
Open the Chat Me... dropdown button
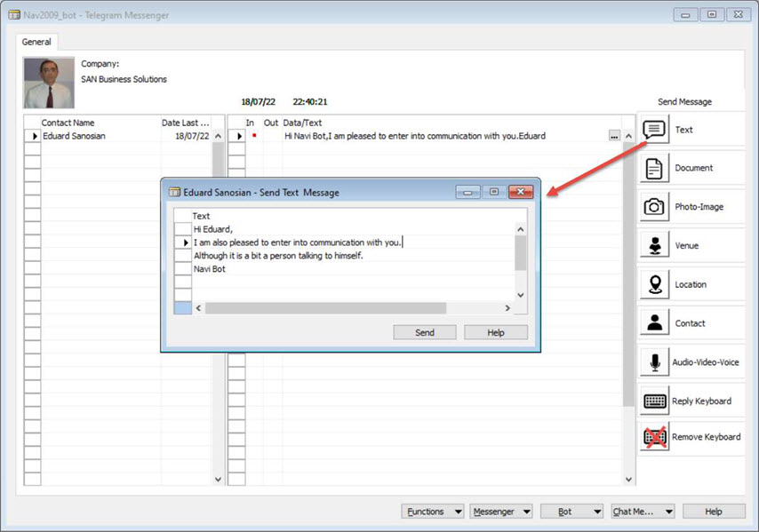tap(643, 512)
